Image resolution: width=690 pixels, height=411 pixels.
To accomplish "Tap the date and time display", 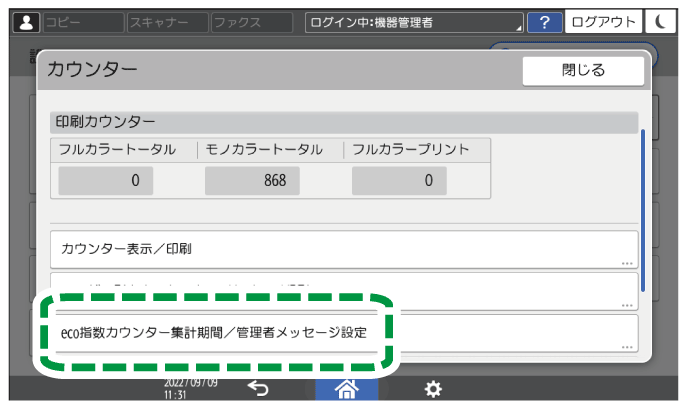I will click(191, 388).
